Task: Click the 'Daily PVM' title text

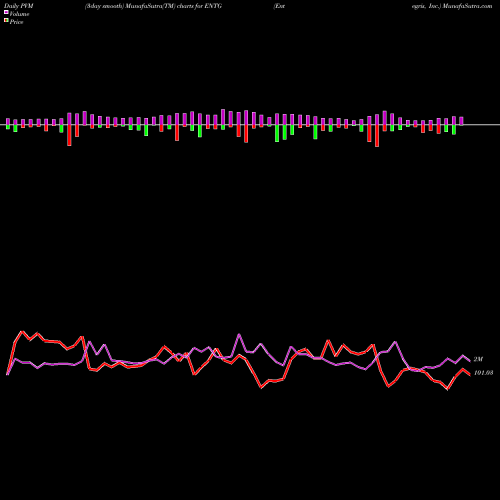Action: pyautogui.click(x=20, y=6)
